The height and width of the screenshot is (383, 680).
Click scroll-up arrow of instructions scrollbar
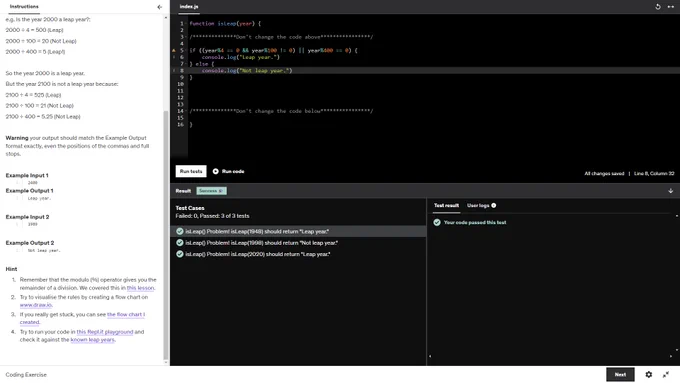click(x=166, y=18)
